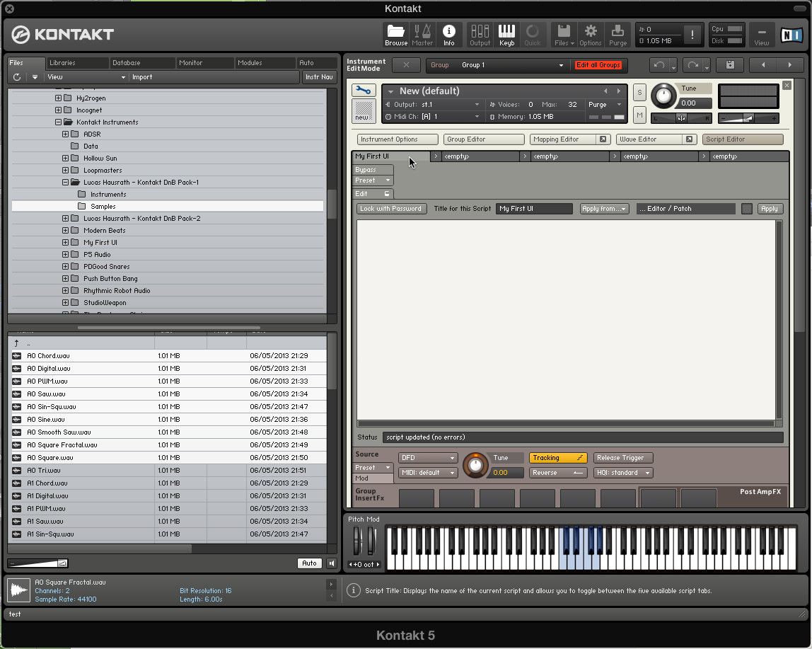The width and height of the screenshot is (812, 649).
Task: Click the Script Editor button
Action: (x=743, y=139)
